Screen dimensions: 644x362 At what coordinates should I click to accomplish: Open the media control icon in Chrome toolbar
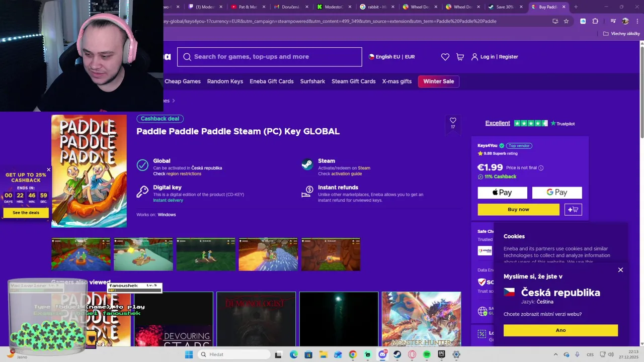point(613,21)
